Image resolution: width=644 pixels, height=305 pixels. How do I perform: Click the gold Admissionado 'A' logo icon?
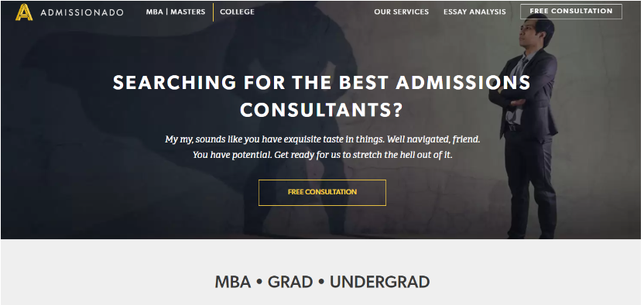click(x=24, y=12)
